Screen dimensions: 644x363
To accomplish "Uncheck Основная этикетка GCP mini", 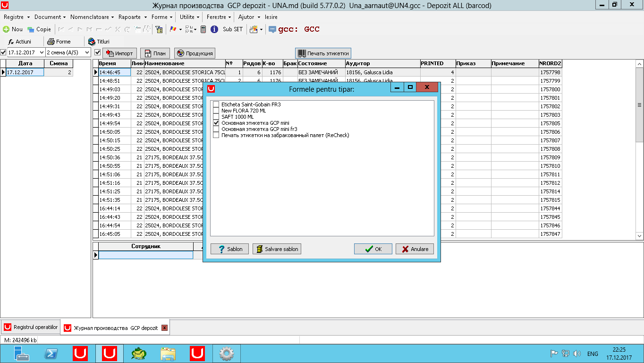I will pyautogui.click(x=216, y=123).
